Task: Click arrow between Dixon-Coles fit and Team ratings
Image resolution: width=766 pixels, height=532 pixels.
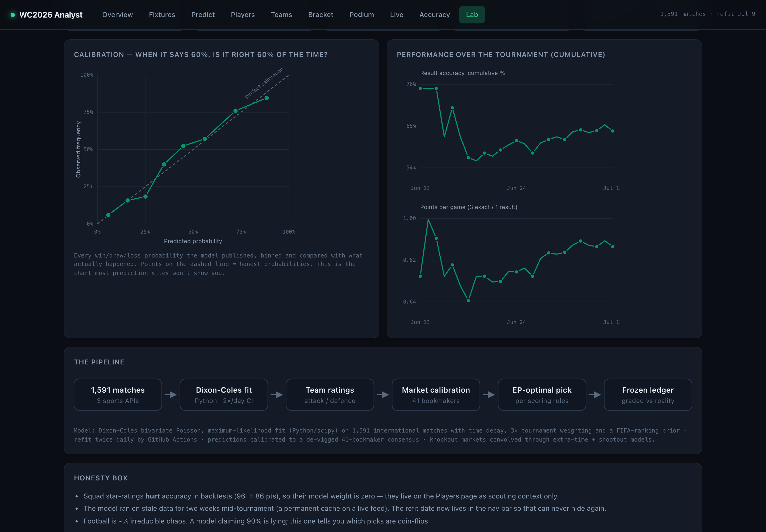Action: [277, 395]
